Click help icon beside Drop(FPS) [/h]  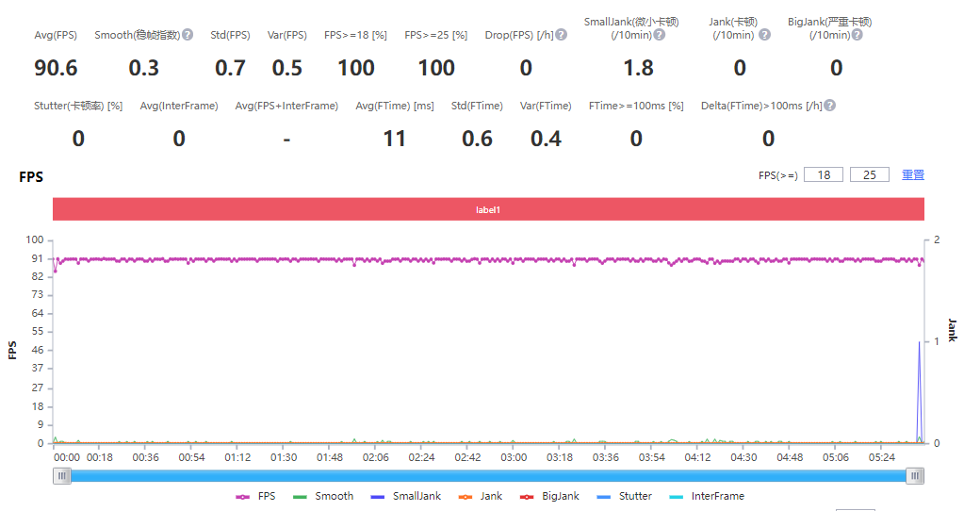tap(562, 35)
